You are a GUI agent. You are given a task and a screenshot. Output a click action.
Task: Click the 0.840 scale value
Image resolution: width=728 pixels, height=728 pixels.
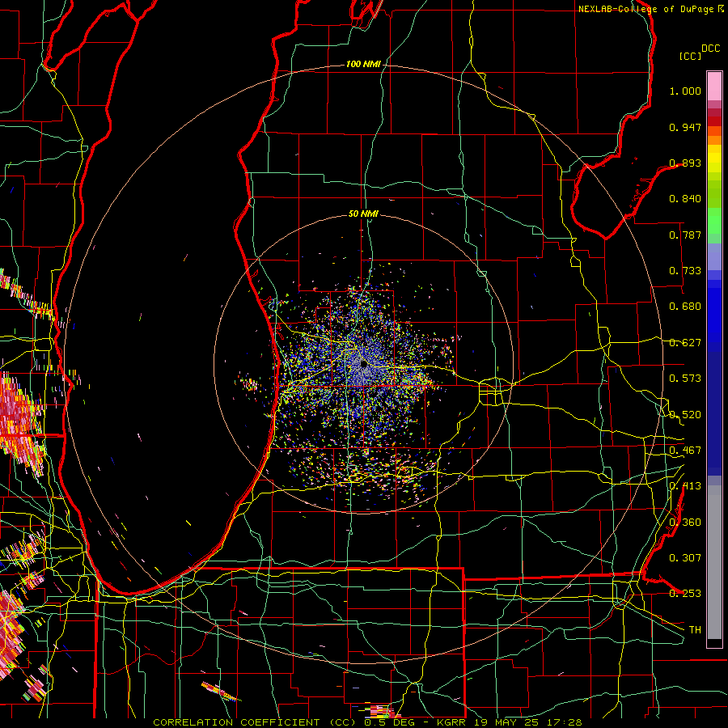pos(685,199)
